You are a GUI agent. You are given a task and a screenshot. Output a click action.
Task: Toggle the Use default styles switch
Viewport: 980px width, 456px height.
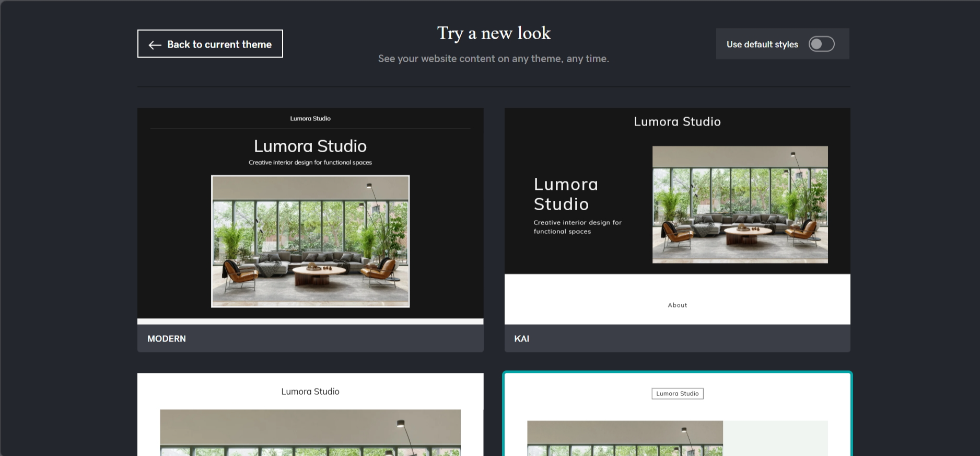point(821,44)
